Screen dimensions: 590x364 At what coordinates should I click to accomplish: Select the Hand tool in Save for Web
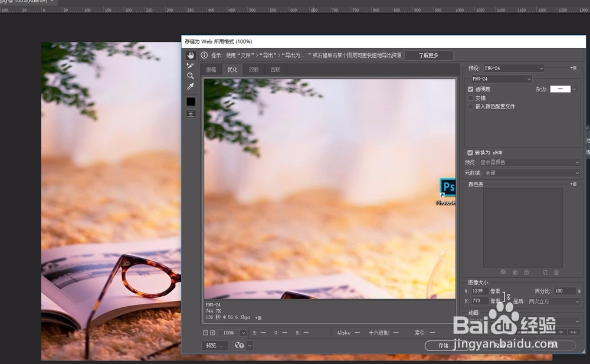pos(191,55)
